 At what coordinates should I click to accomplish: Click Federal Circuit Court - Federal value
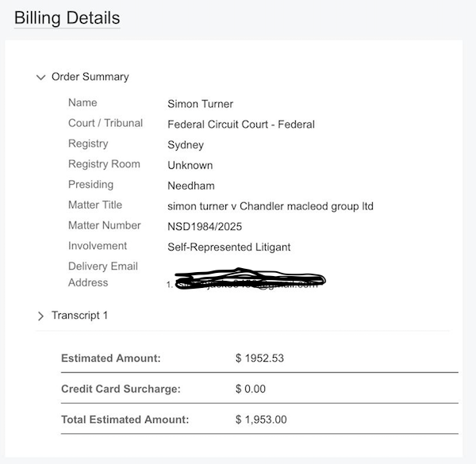tap(241, 125)
